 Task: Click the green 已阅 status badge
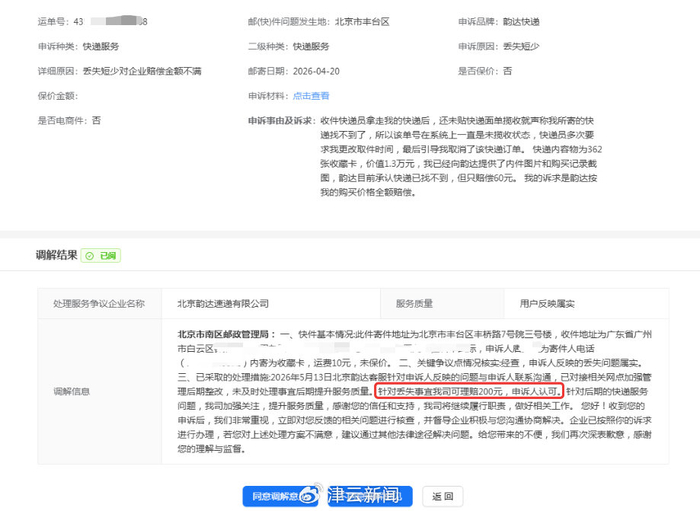click(x=101, y=256)
